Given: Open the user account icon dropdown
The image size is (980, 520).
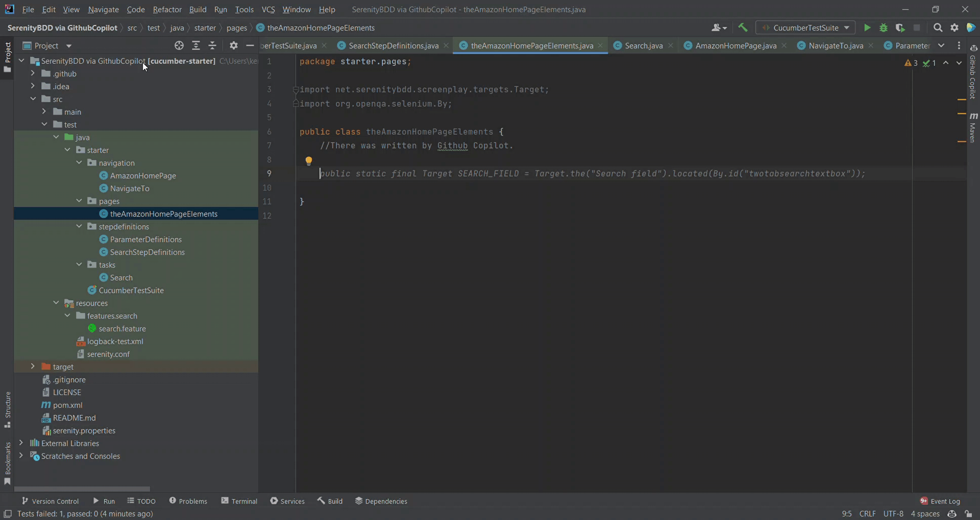Looking at the screenshot, I should pos(719,28).
